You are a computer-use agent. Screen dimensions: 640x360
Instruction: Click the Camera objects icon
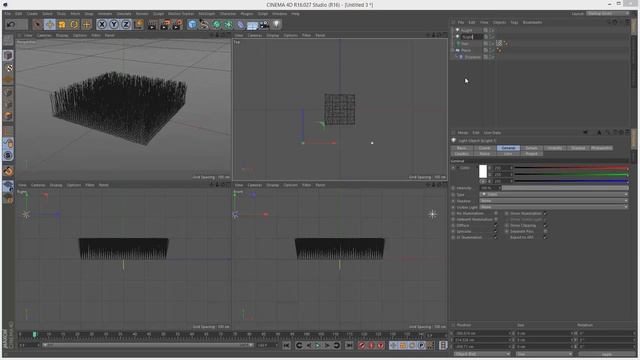[x=264, y=24]
